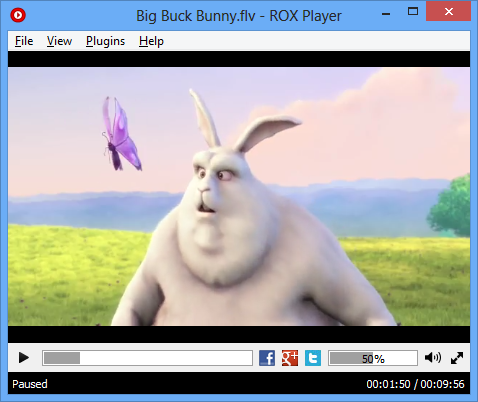Viewport: 478px width, 402px height.
Task: Mute audio with the speaker icon
Action: pyautogui.click(x=433, y=358)
